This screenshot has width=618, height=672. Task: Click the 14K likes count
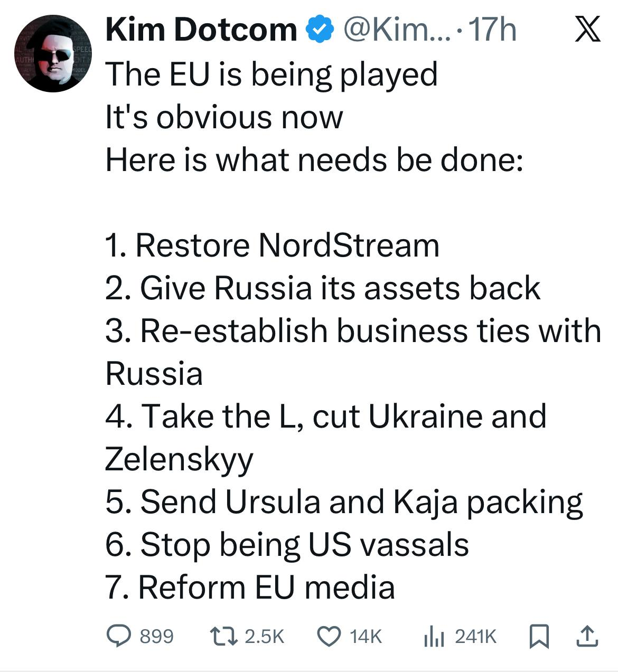click(366, 636)
